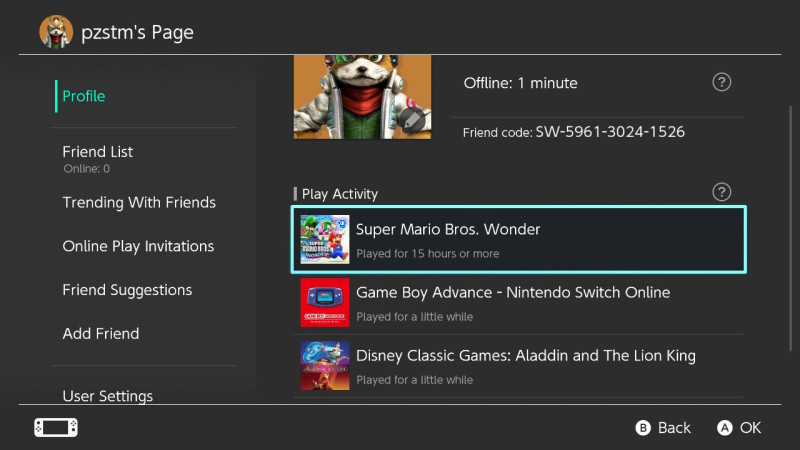
Task: Click the pencil edit icon on profile picture
Action: coord(411,121)
